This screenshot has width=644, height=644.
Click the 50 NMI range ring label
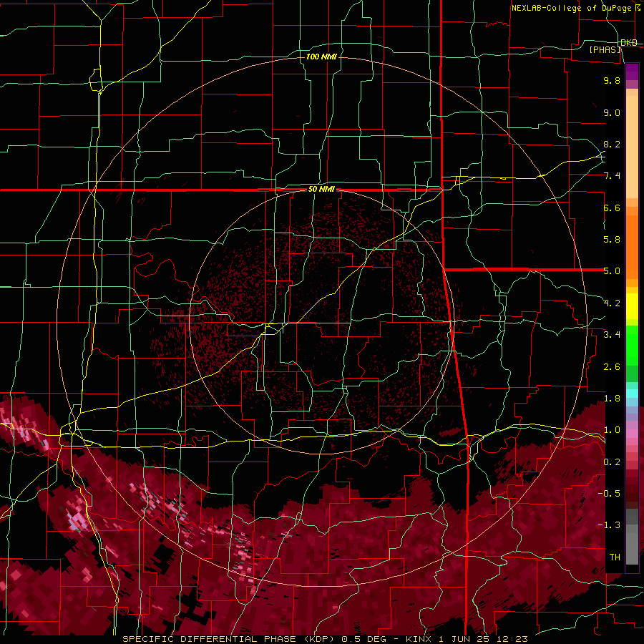(x=321, y=190)
